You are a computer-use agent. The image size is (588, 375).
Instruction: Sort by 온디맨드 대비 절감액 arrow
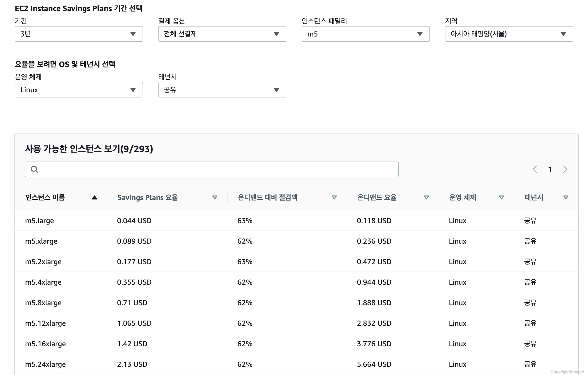[x=334, y=197]
